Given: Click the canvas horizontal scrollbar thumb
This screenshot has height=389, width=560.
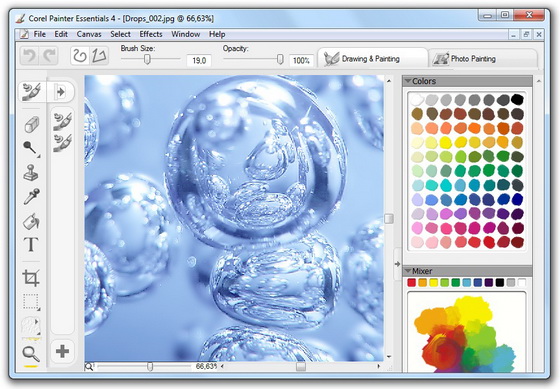Looking at the screenshot, I should pyautogui.click(x=301, y=366).
